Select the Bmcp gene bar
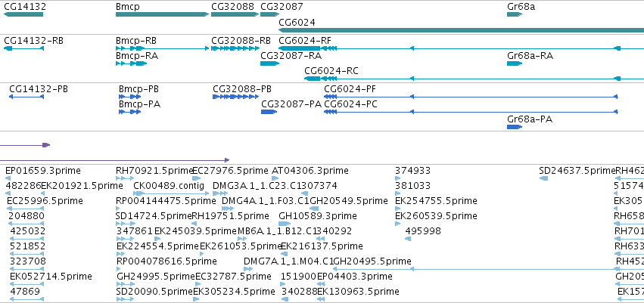 click(x=162, y=14)
